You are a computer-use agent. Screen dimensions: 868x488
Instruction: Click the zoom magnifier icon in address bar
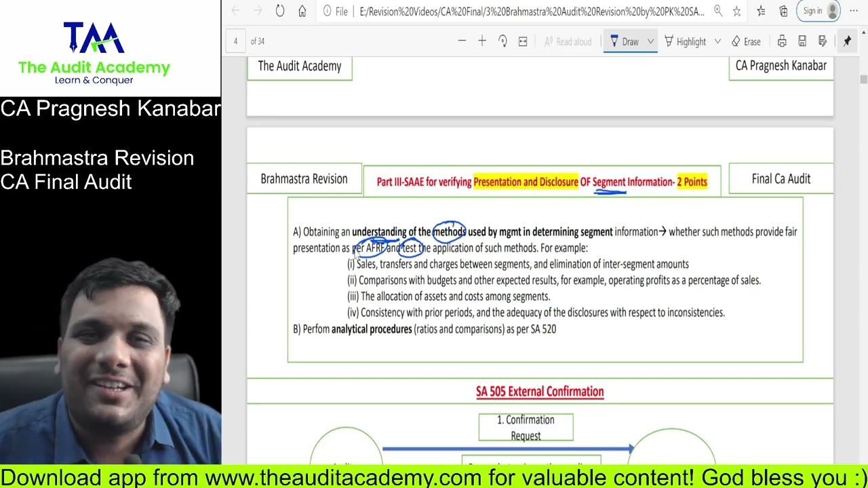pos(718,11)
